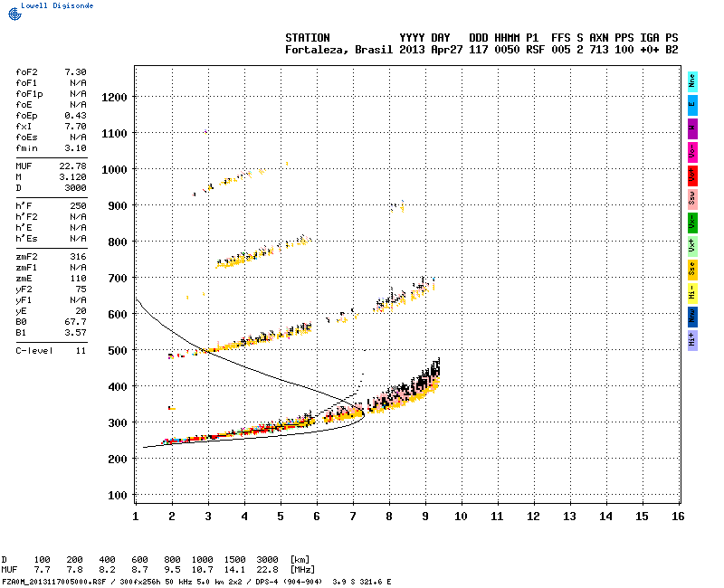Click the RSF program value in header
This screenshot has width=724, height=588.
535,50
